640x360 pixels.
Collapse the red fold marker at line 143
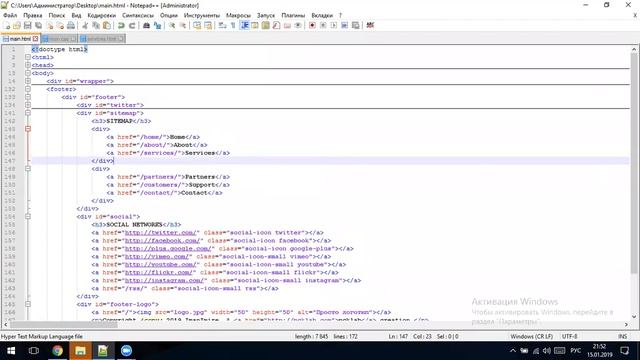[28, 129]
